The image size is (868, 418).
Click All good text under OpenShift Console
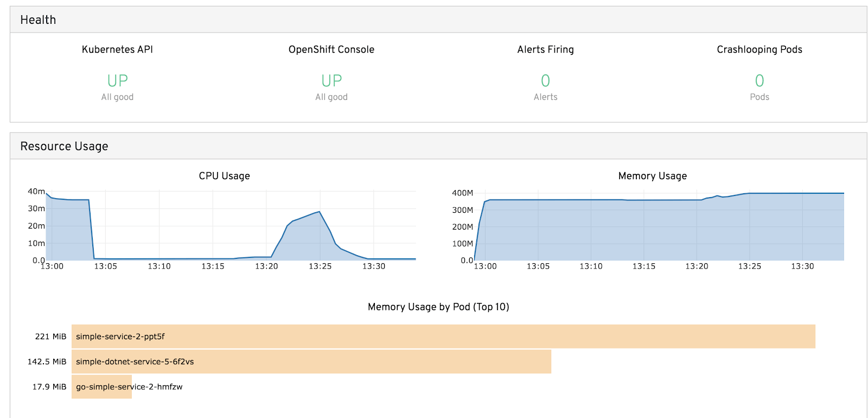pyautogui.click(x=331, y=97)
